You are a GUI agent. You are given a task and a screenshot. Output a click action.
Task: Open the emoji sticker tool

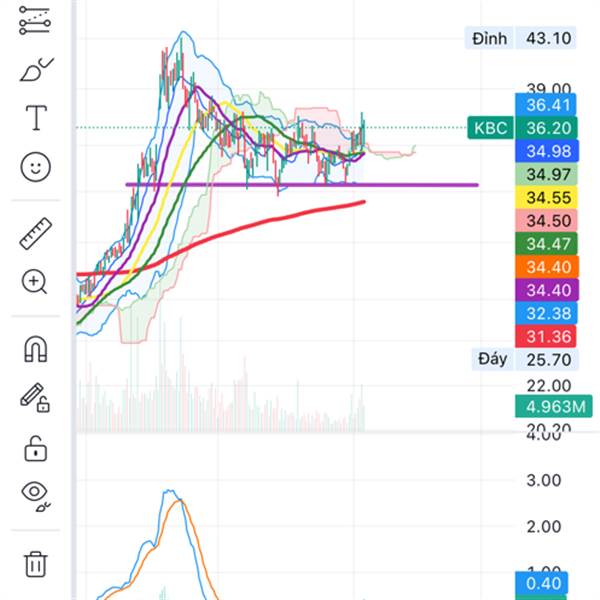[x=36, y=167]
